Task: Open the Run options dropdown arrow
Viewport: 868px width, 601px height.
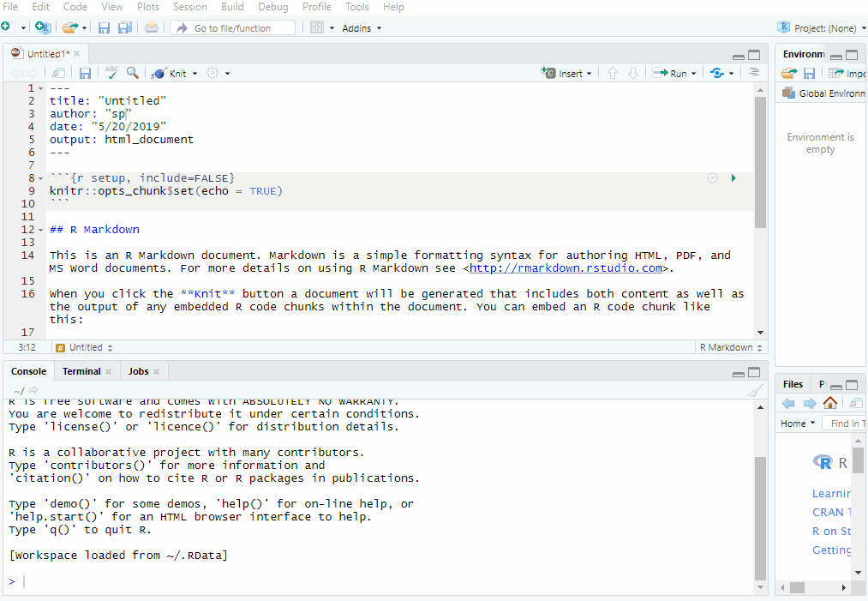Action: [693, 74]
